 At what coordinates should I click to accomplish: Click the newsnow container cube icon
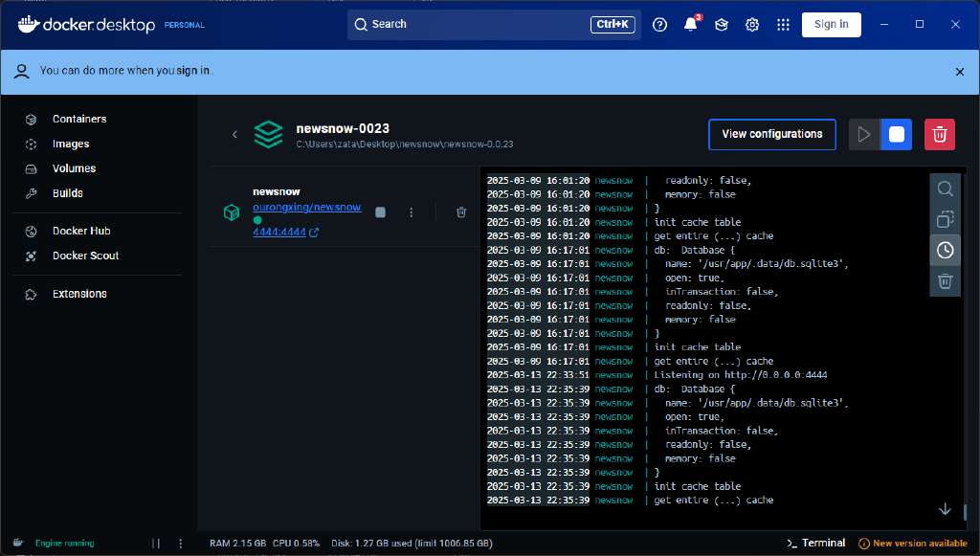(232, 212)
